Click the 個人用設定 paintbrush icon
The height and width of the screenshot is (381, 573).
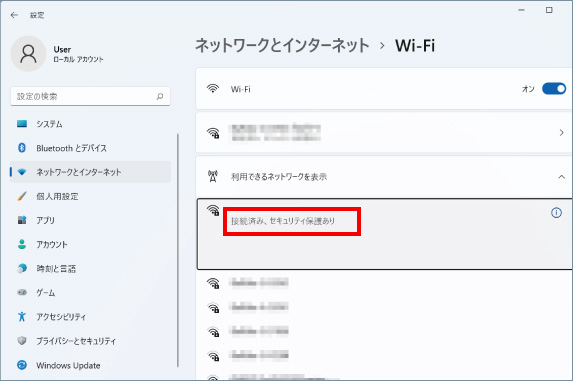(22, 196)
